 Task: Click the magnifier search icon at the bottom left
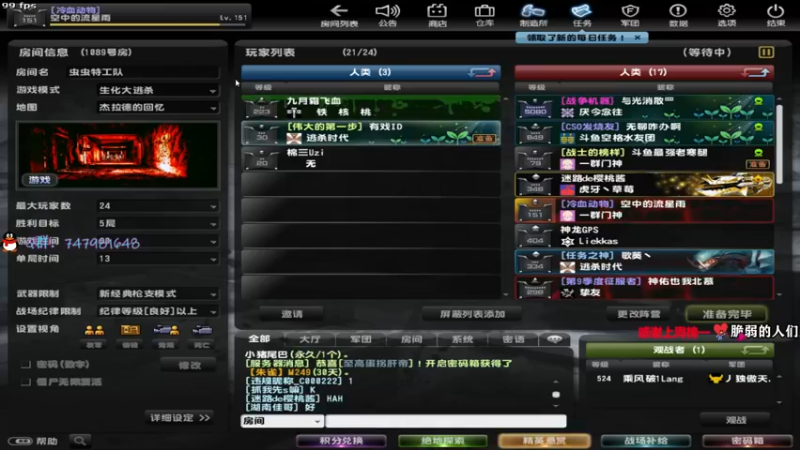(80, 440)
